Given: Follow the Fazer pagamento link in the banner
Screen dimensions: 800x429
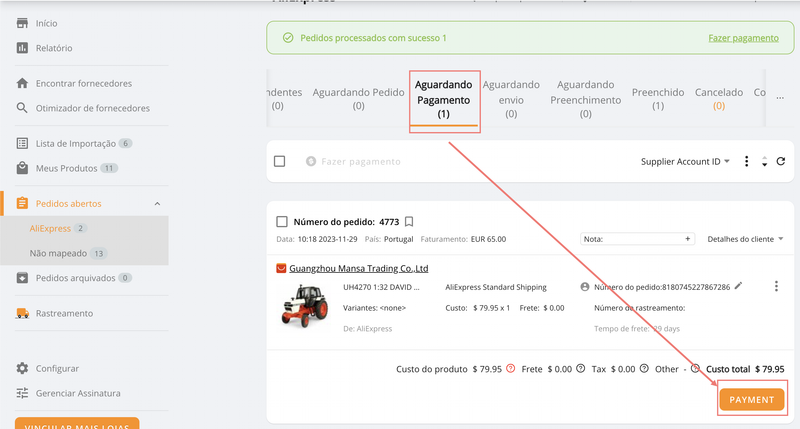Looking at the screenshot, I should [x=743, y=38].
